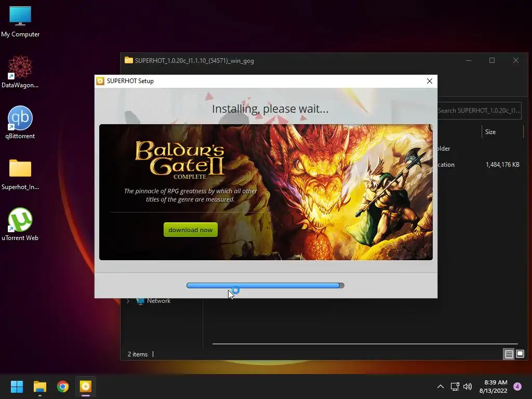Image resolution: width=532 pixels, height=399 pixels.
Task: Open the Windows Start menu
Action: [x=17, y=387]
